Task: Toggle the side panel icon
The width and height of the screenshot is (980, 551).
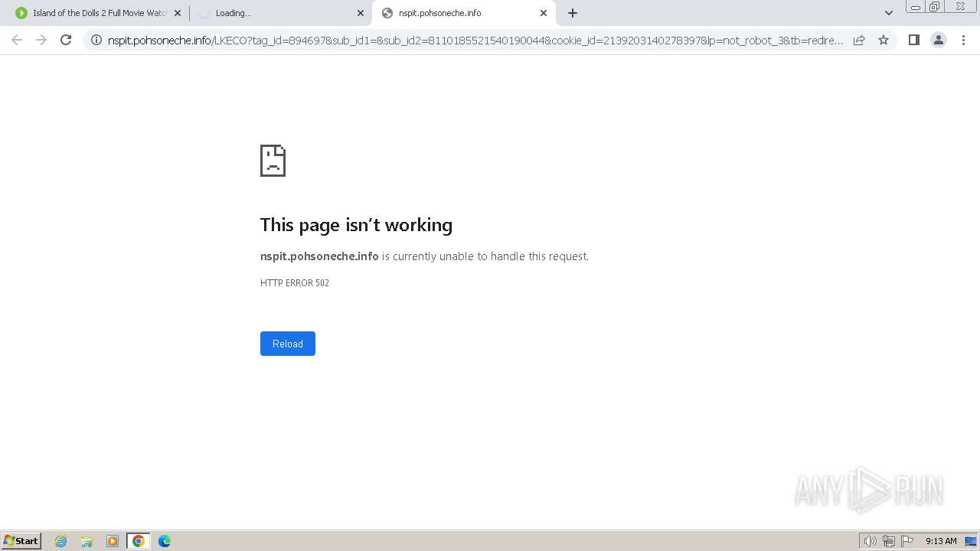Action: click(913, 40)
